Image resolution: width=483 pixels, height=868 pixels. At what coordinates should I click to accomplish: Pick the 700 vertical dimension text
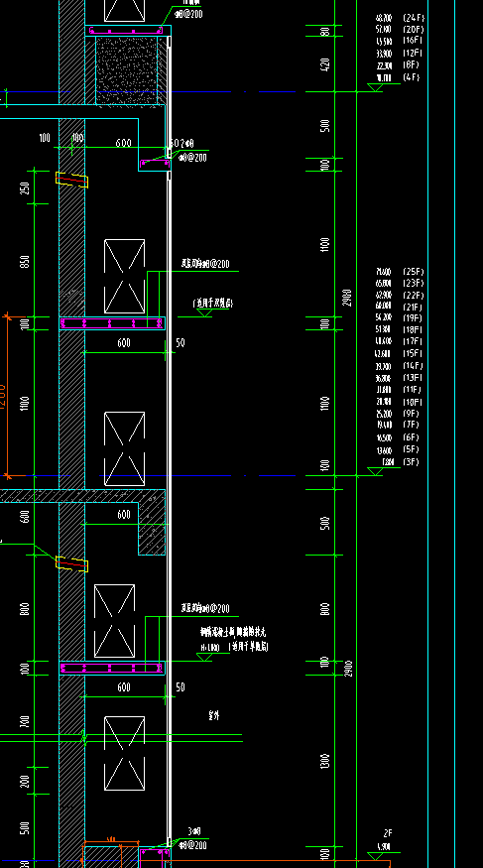coord(25,721)
